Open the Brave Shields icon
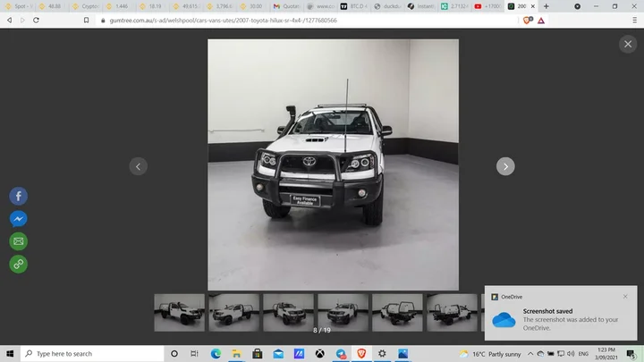The width and height of the screenshot is (644, 362). 528,20
